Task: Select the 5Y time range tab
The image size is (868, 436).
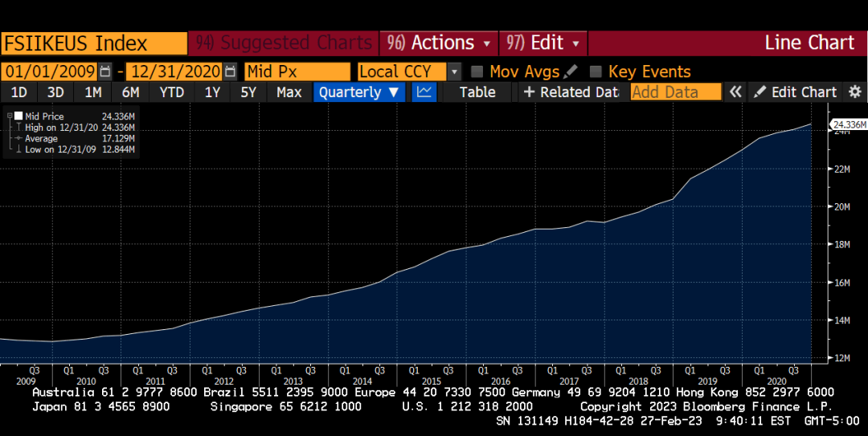Action: tap(248, 92)
